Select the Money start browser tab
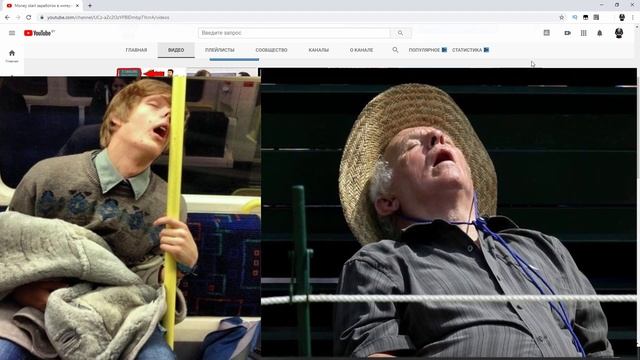Image resolution: width=640 pixels, height=360 pixels. tap(42, 6)
